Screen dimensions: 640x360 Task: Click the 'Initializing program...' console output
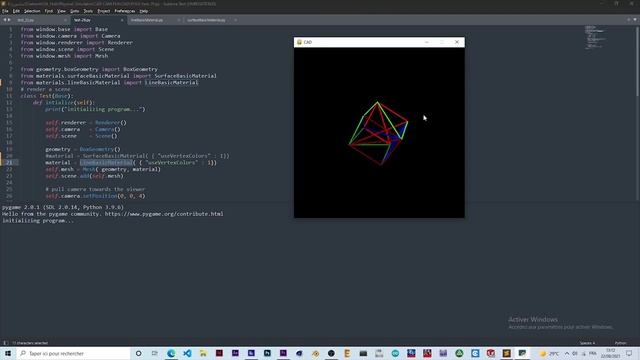pyautogui.click(x=38, y=220)
